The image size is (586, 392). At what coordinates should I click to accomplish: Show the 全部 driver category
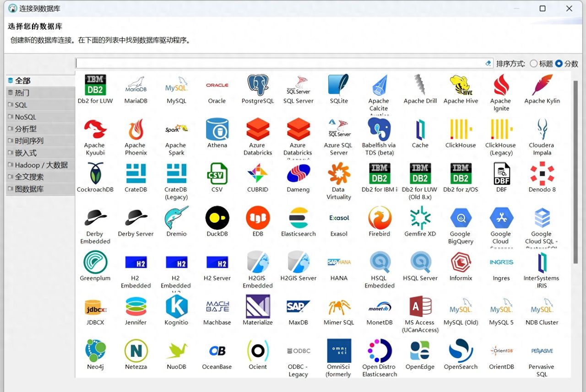tap(40, 81)
